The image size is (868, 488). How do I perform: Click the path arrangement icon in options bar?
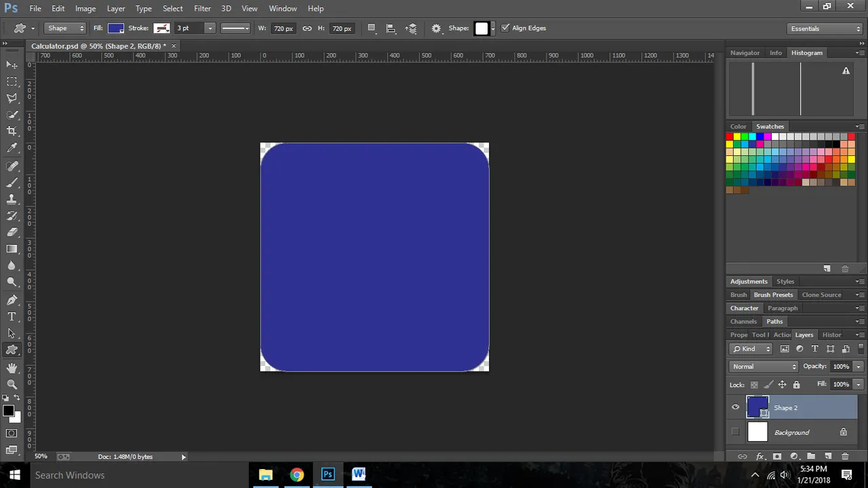411,28
